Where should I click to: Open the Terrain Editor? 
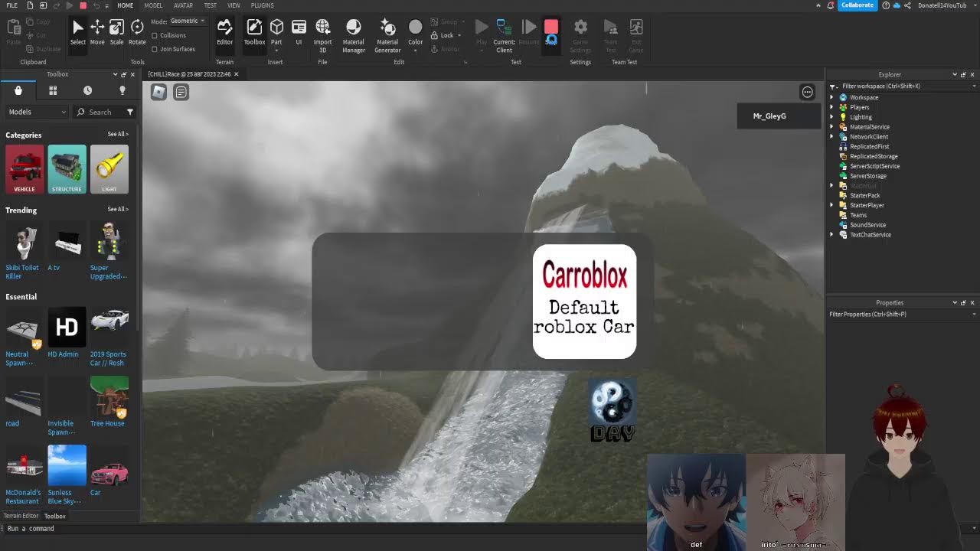click(224, 32)
